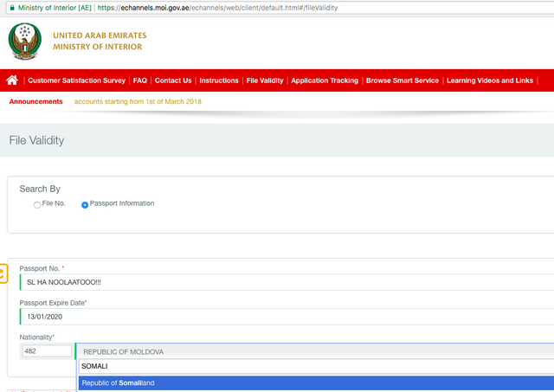Click the Search By label
This screenshot has width=554, height=392.
click(x=40, y=189)
